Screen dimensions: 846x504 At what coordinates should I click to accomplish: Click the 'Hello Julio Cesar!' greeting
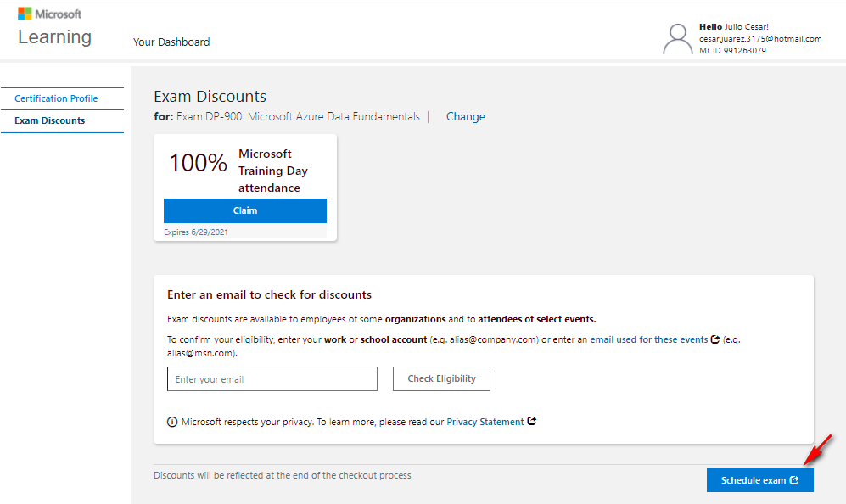tap(734, 27)
